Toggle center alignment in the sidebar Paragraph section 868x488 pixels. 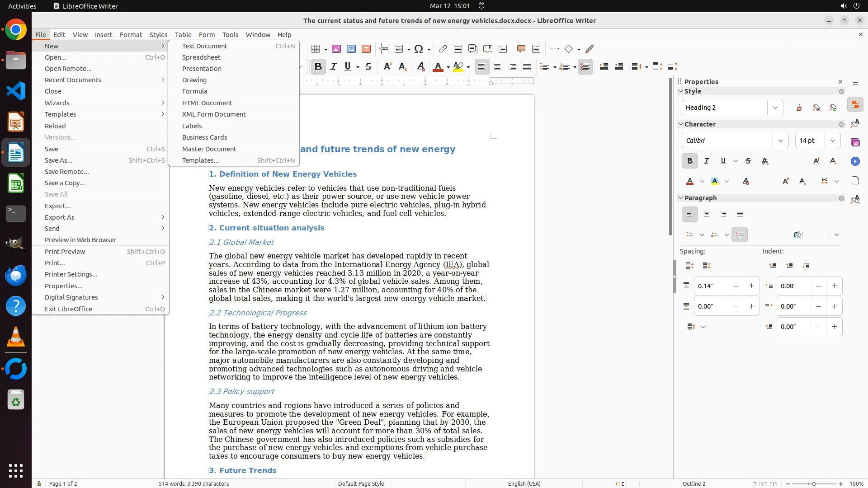[x=707, y=214]
